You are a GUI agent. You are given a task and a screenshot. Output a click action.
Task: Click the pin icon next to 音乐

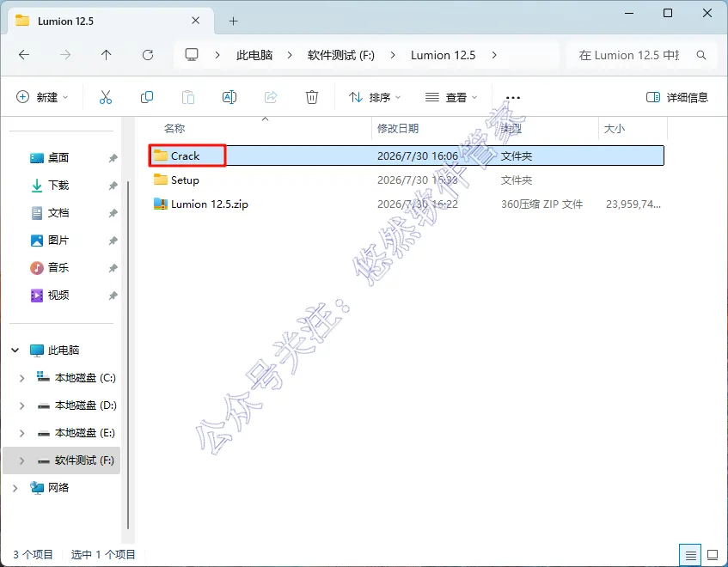tap(113, 268)
